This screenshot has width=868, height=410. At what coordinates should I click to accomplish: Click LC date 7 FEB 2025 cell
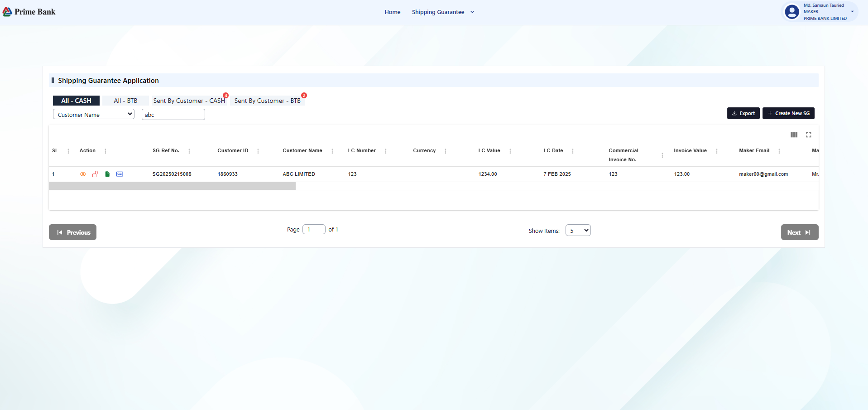(x=557, y=174)
